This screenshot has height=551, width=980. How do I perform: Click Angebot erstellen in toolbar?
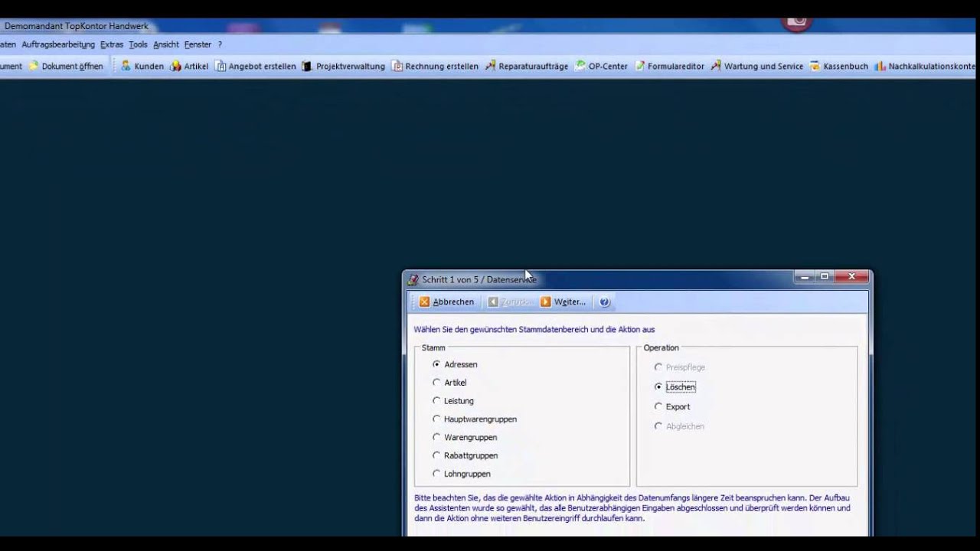256,67
